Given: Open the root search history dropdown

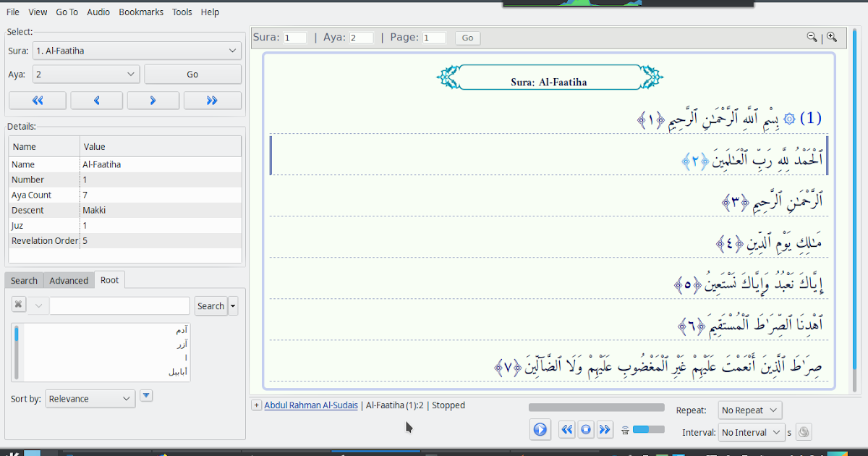Looking at the screenshot, I should 38,305.
